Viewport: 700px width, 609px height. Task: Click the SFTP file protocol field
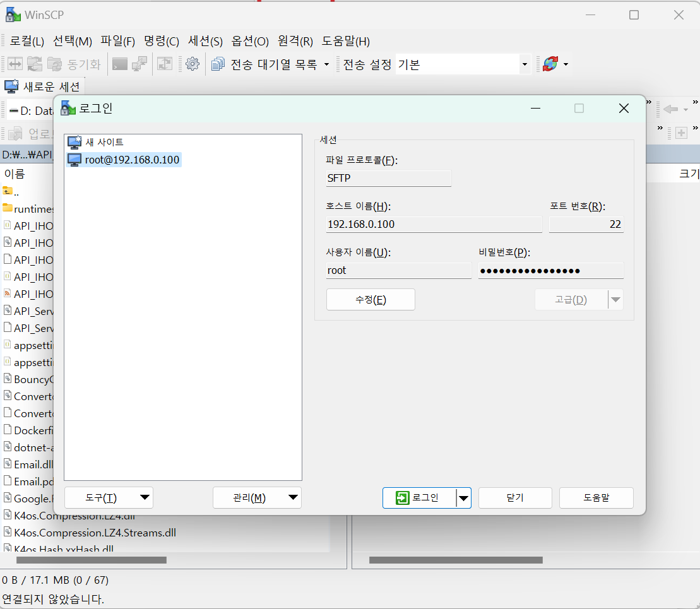tap(388, 178)
